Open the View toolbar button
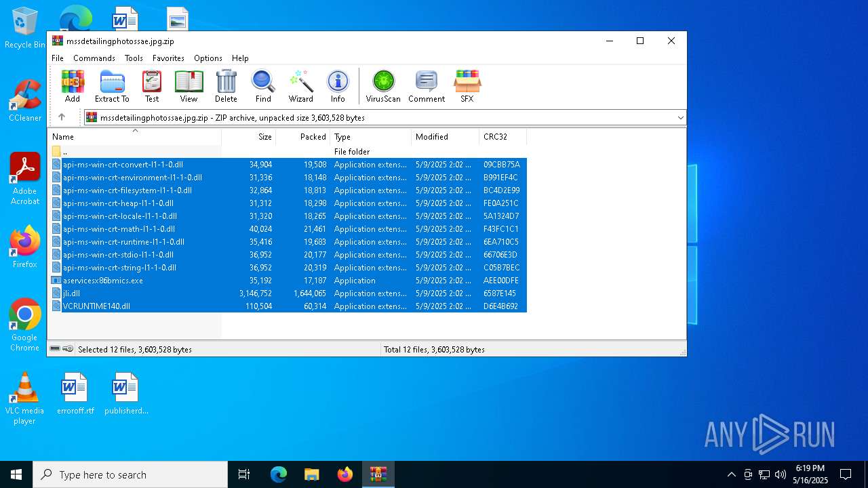 (x=189, y=86)
